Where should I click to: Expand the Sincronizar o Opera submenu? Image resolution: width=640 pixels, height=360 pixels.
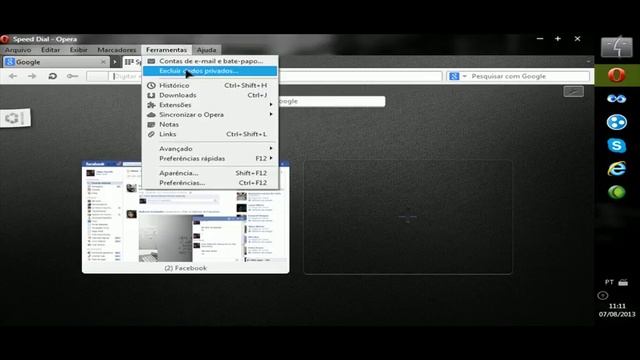click(x=210, y=115)
